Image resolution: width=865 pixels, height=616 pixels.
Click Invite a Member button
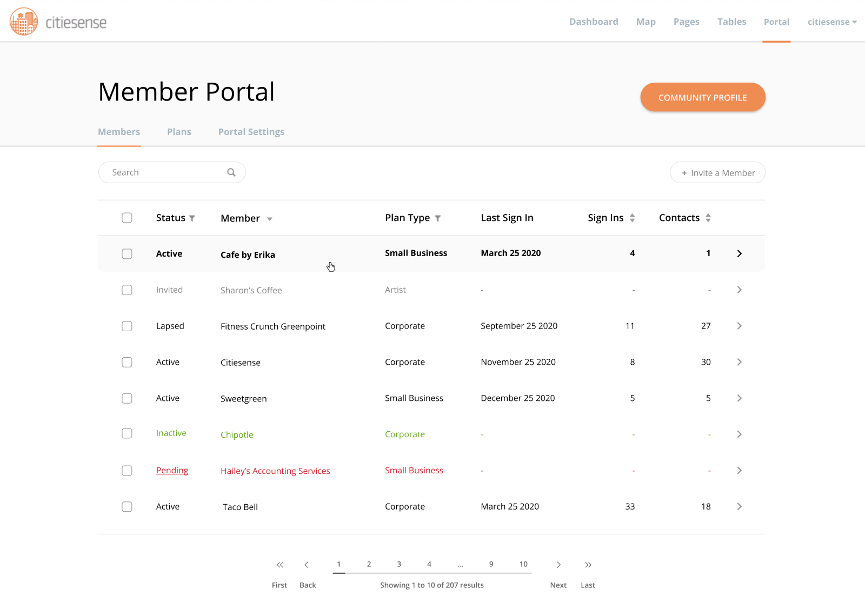click(x=718, y=173)
